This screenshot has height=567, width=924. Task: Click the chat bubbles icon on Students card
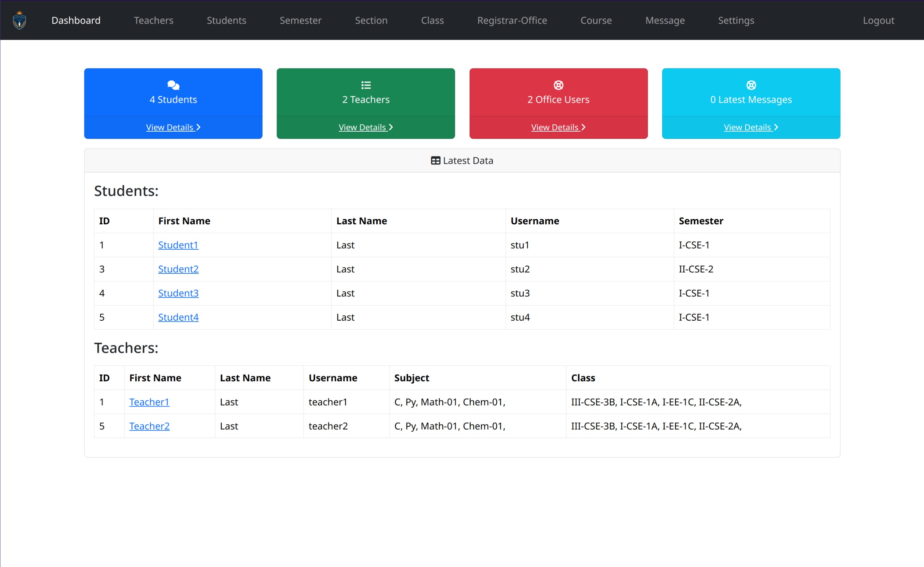[x=173, y=85]
